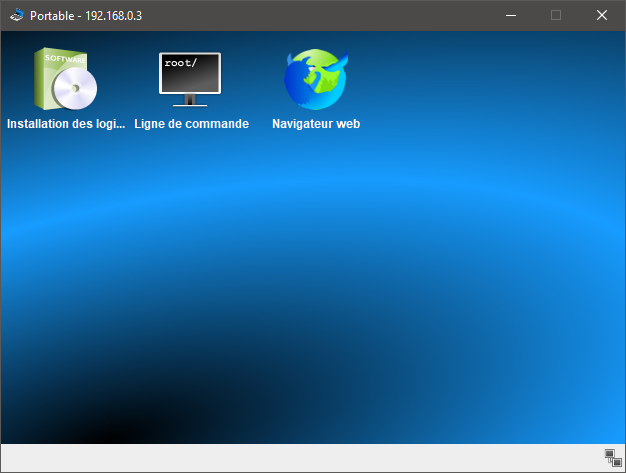Click the silver CD disc on software box
The width and height of the screenshot is (626, 473).
tap(76, 91)
